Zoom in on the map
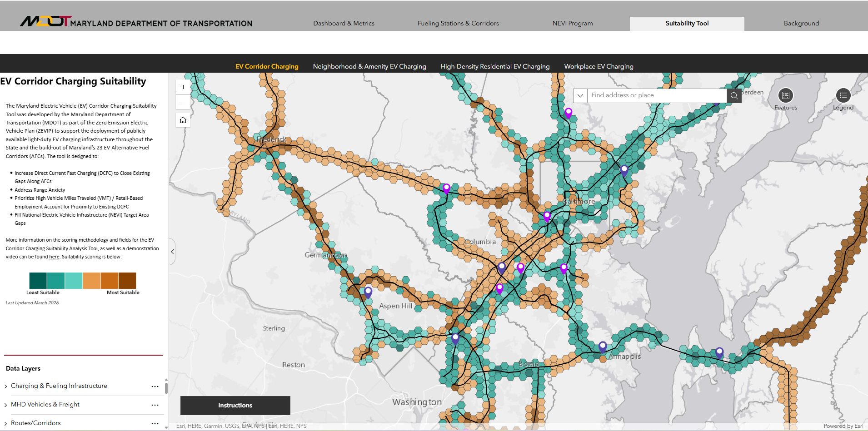 click(x=183, y=87)
